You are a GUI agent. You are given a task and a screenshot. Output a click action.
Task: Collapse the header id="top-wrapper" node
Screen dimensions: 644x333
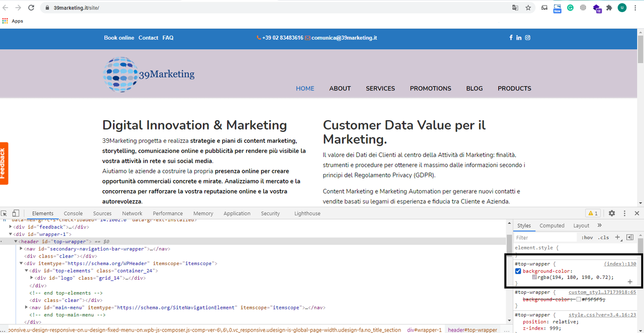[17, 241]
